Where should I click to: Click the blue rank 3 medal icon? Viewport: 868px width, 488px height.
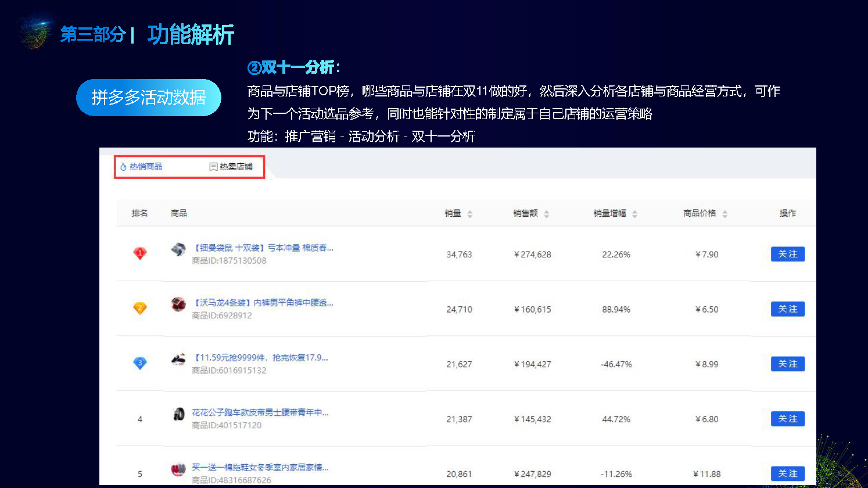[140, 363]
